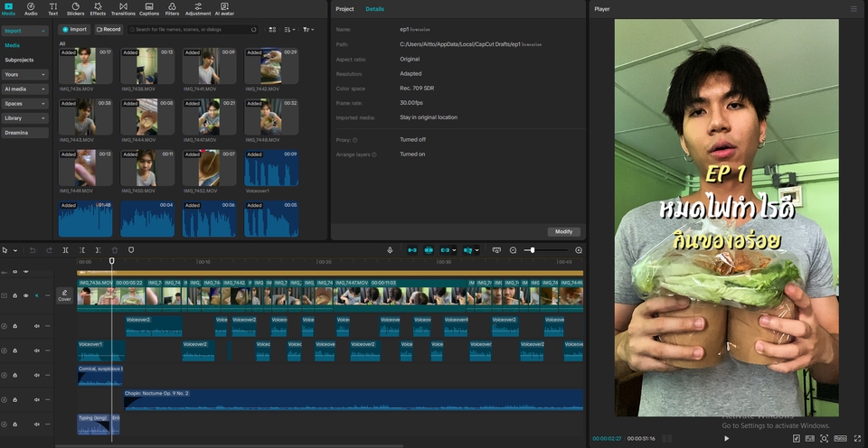Expand the AI media sidebar section

[x=24, y=89]
